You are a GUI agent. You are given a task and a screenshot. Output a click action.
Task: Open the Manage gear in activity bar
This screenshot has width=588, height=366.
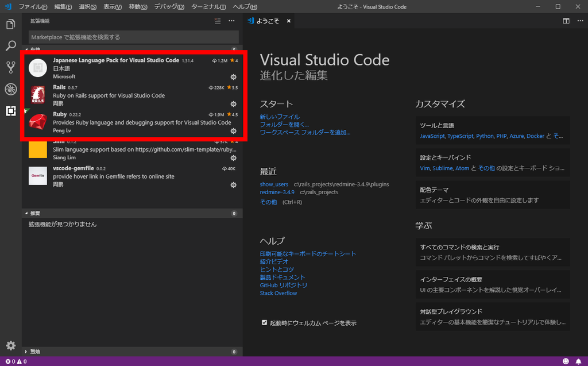(10, 345)
